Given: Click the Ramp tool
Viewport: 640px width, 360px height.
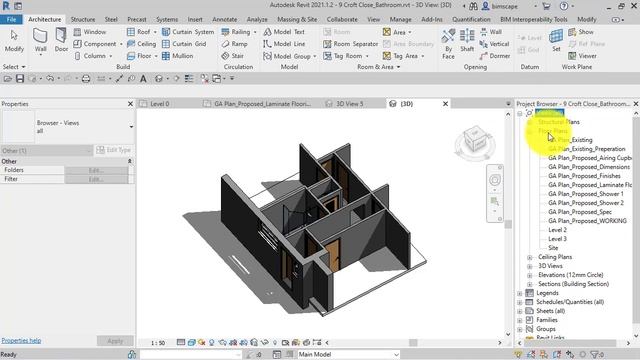Looking at the screenshot, I should (x=234, y=44).
